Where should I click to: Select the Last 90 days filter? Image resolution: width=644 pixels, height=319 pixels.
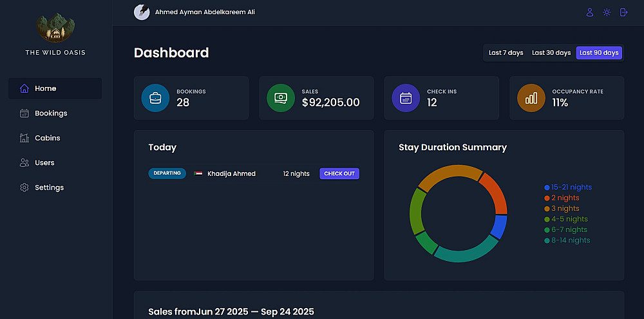(x=599, y=53)
